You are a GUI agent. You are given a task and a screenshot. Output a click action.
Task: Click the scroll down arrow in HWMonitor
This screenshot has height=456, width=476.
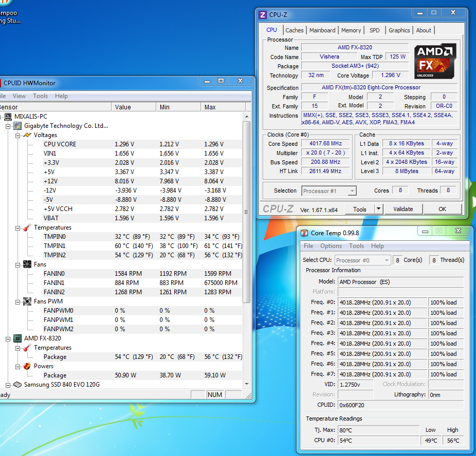tap(247, 384)
